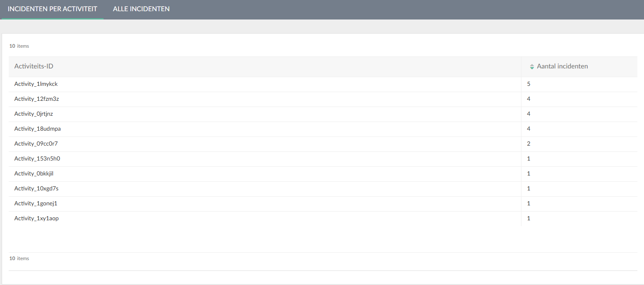Open incident count link for Activity_12fzm3z
Viewport: 644px width, 285px height.
[529, 99]
